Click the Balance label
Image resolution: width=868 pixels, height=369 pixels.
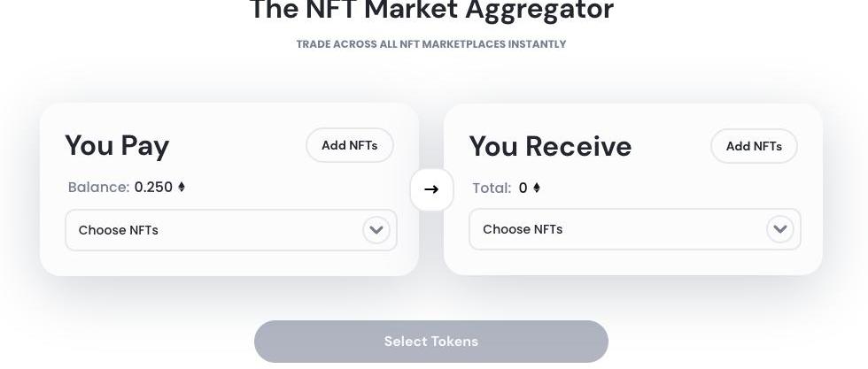point(98,187)
